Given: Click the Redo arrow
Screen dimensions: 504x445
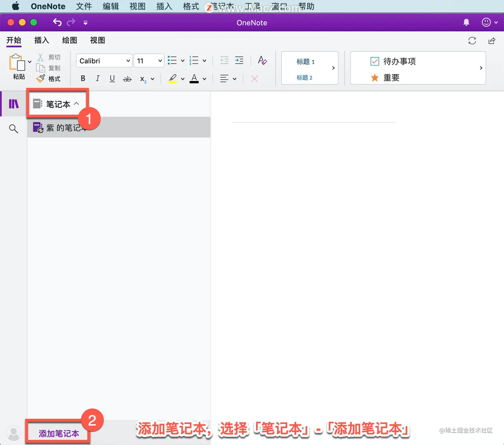Looking at the screenshot, I should (x=71, y=22).
